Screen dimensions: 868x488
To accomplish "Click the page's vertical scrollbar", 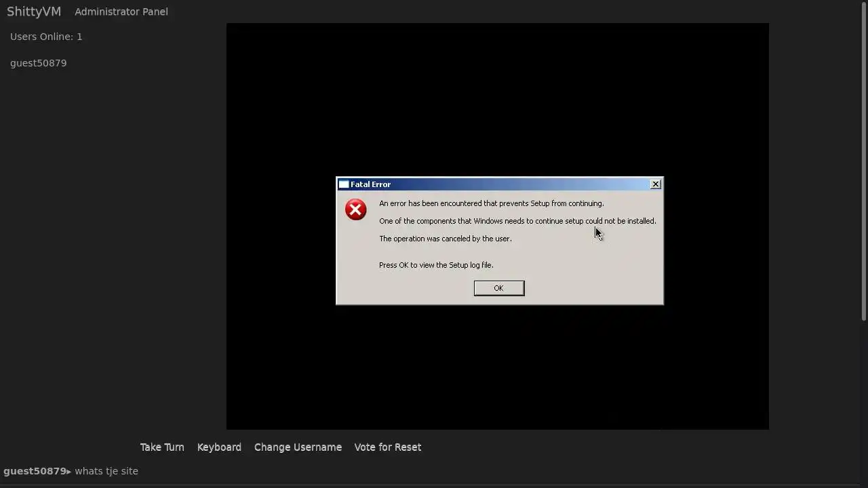I will point(864,161).
